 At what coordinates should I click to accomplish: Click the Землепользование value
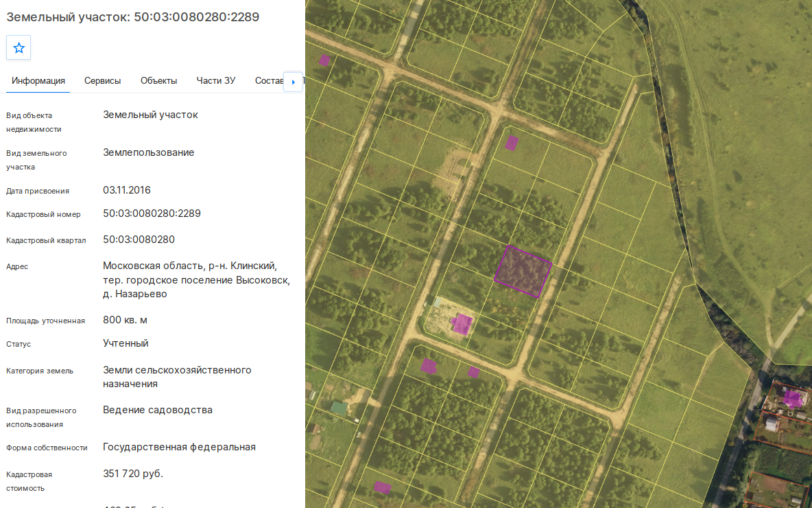point(149,152)
